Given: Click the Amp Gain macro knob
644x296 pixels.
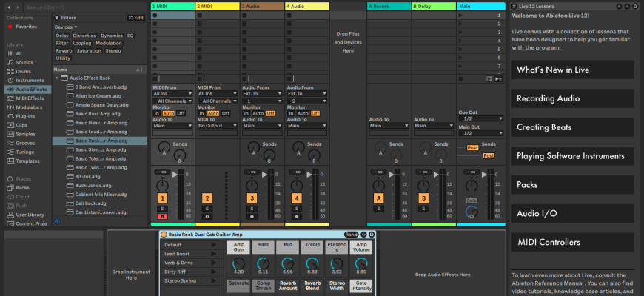Looking at the screenshot, I should (x=238, y=264).
